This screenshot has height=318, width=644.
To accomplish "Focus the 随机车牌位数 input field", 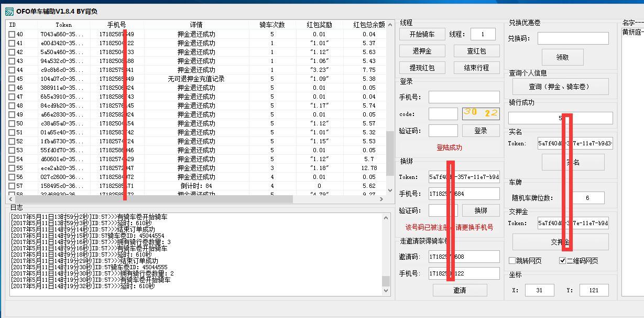I will [587, 198].
